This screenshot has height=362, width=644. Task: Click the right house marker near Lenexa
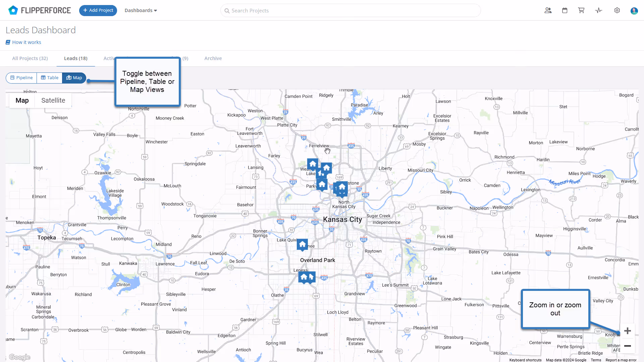coord(312,277)
